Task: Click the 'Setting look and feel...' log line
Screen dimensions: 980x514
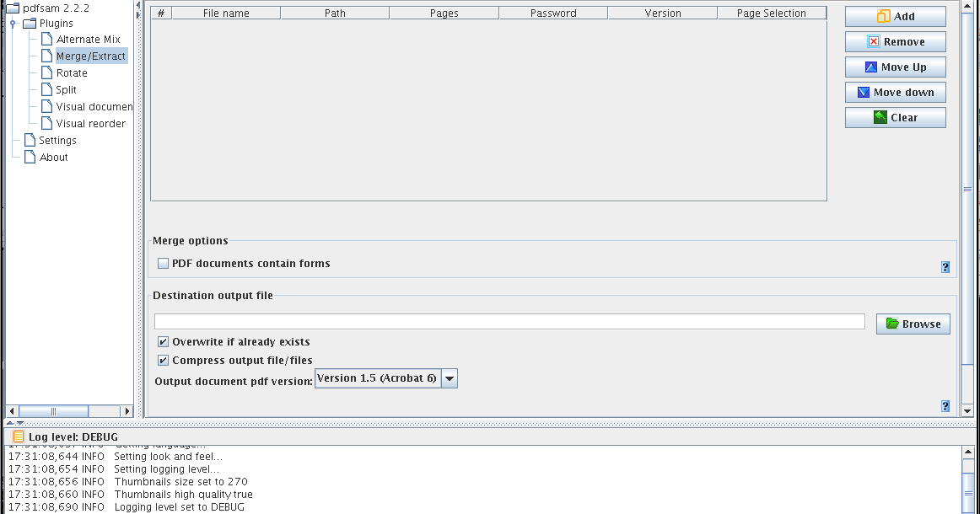Action: click(x=115, y=457)
